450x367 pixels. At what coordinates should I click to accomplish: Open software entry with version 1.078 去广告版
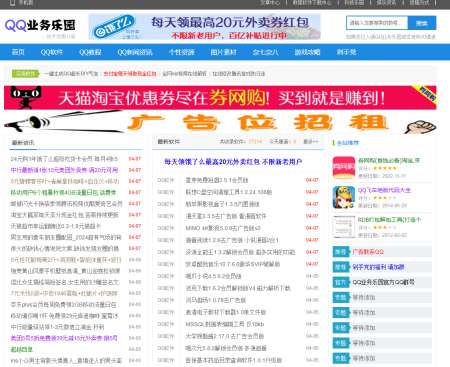(216, 300)
